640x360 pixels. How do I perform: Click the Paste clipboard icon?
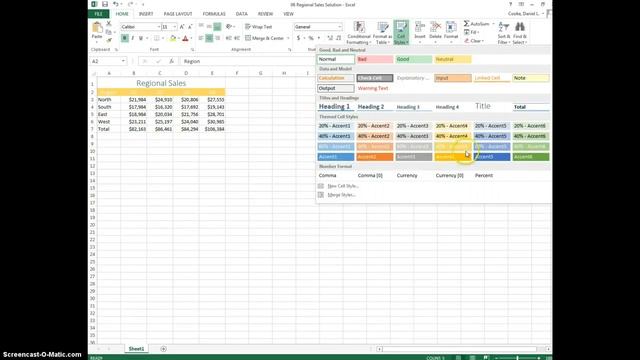click(97, 28)
